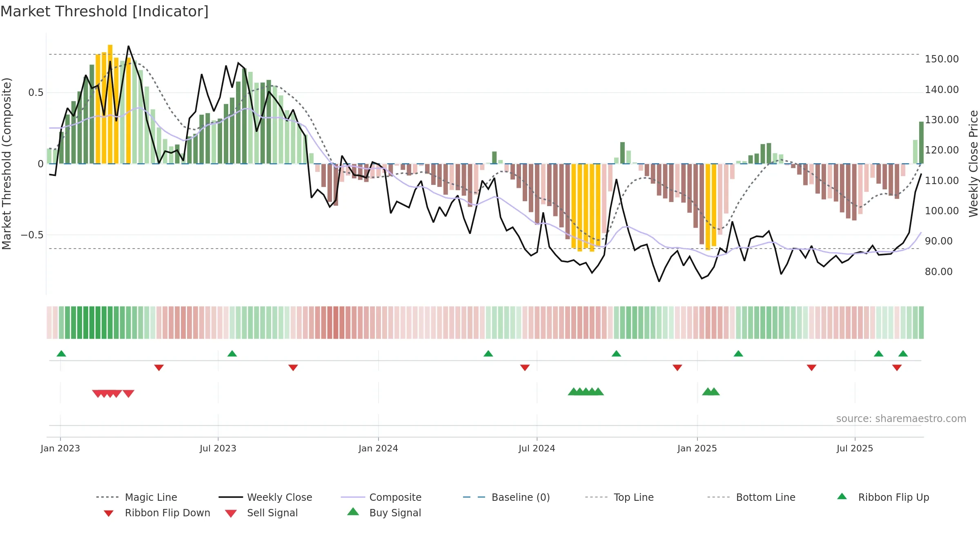Click the Jan 2023 x-axis label
Viewport: 980px width, 551px height.
pyautogui.click(x=60, y=448)
